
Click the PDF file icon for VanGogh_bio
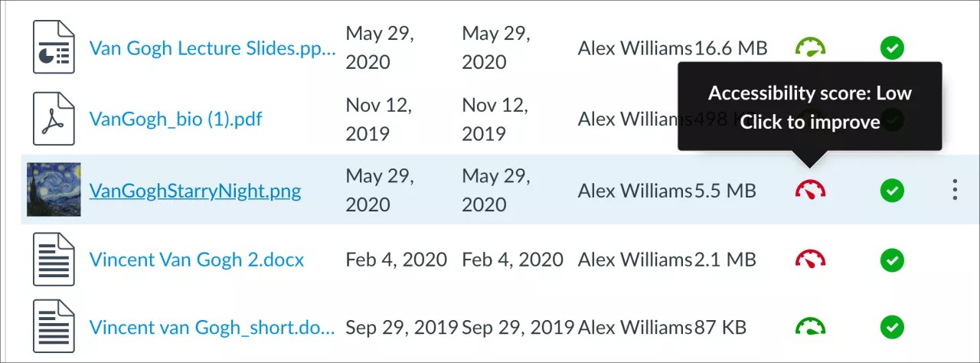[54, 119]
